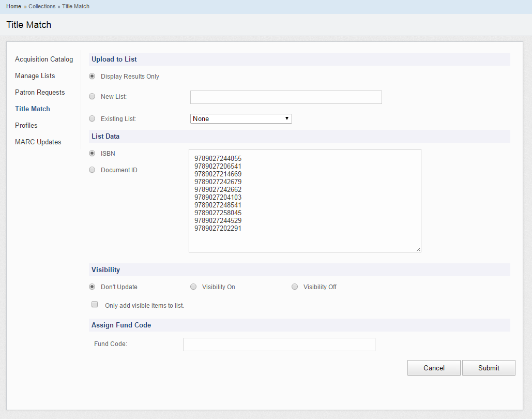This screenshot has height=419, width=532.
Task: Choose the New List radio option
Action: (92, 96)
